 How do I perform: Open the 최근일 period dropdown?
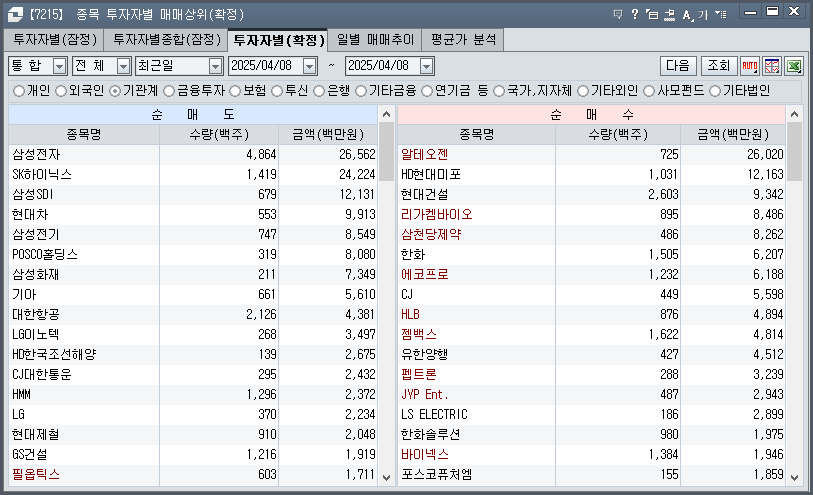pos(215,66)
